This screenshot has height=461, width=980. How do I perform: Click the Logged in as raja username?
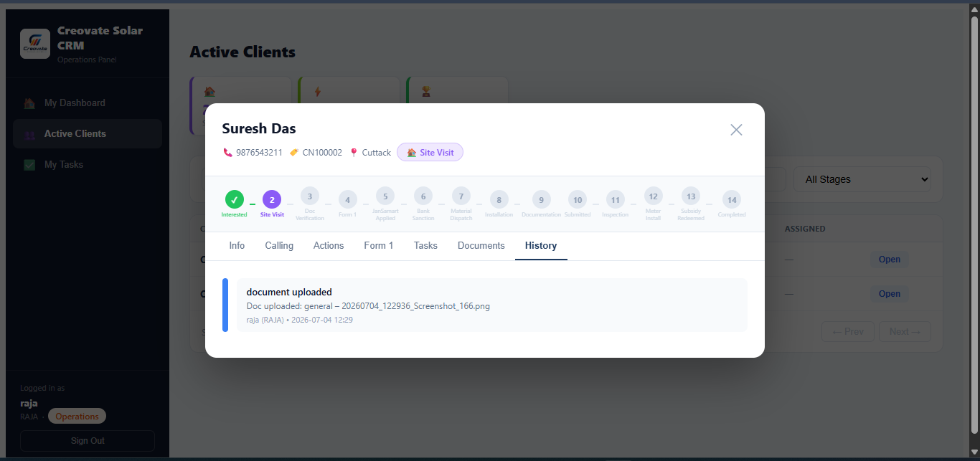click(29, 404)
